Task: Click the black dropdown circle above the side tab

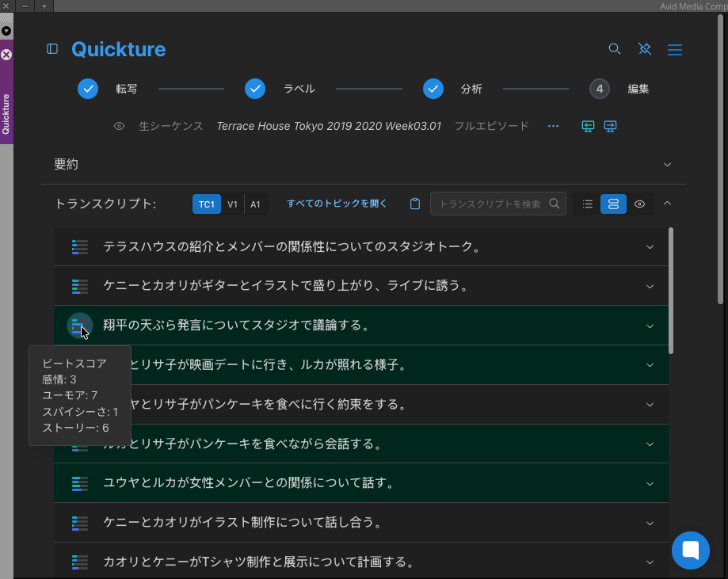Action: click(6, 31)
